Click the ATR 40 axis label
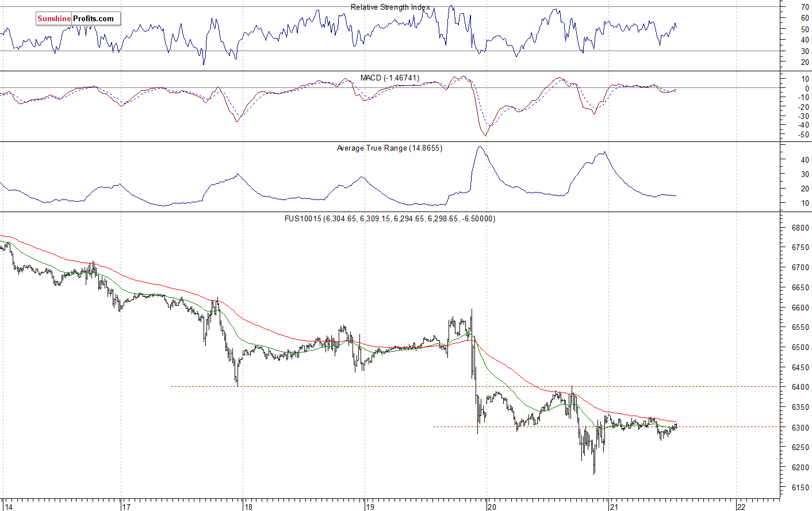 [805, 160]
